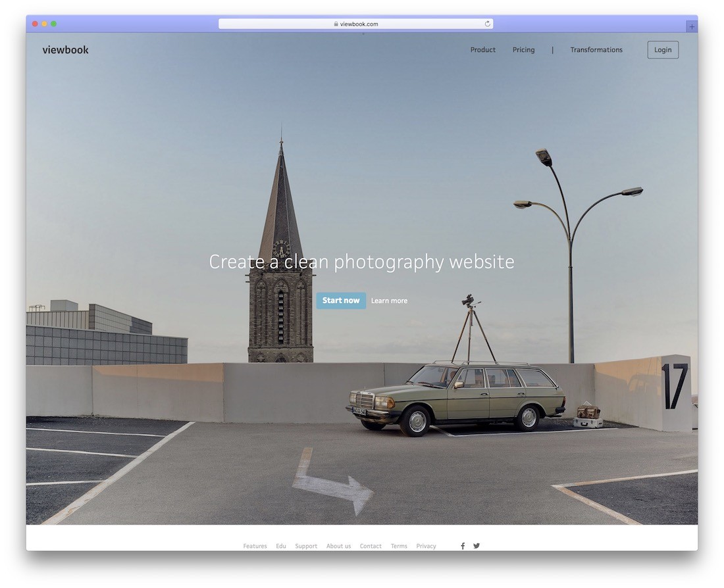The height and width of the screenshot is (588, 724).
Task: Open a new tab with the plus icon
Action: pos(692,27)
